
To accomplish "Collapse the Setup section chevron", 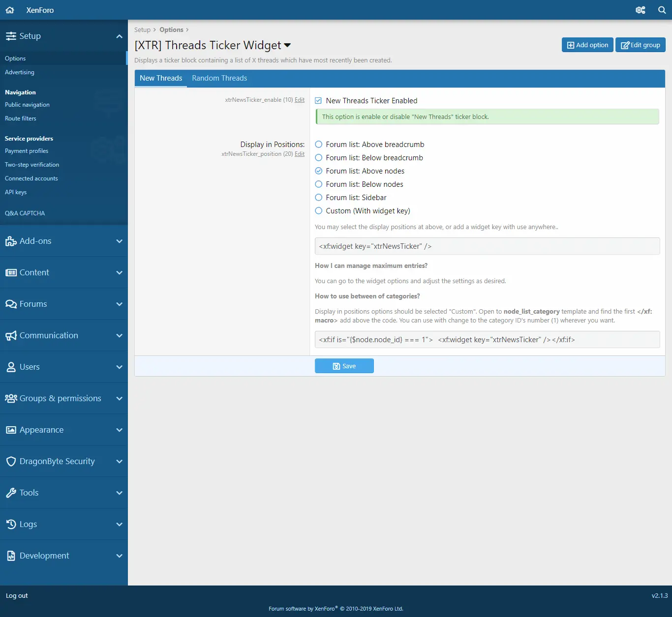I will pyautogui.click(x=119, y=36).
